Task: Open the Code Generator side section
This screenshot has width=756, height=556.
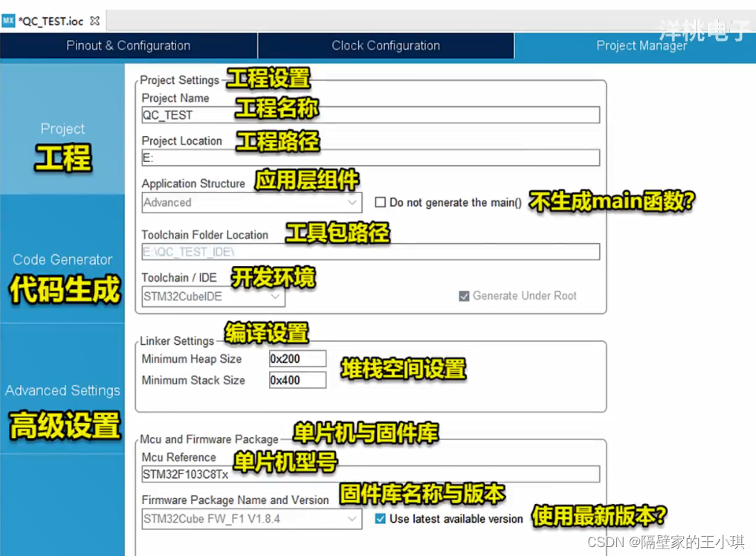Action: (62, 259)
